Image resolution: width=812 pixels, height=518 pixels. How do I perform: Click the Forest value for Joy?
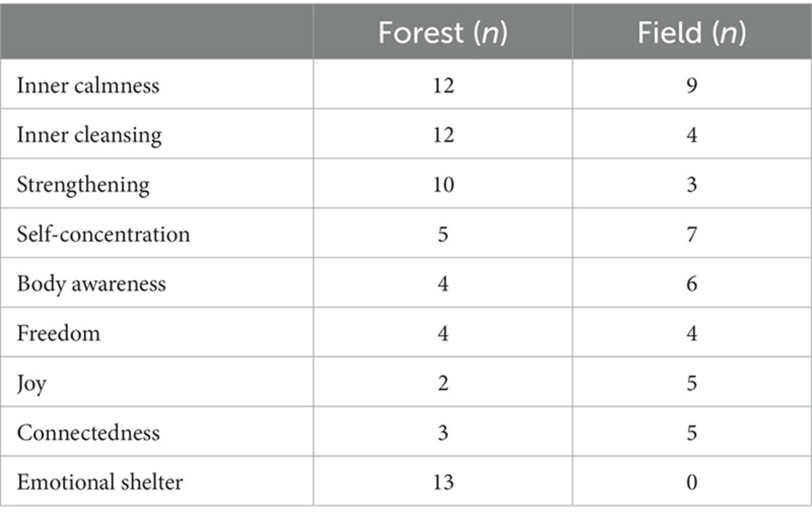(443, 383)
